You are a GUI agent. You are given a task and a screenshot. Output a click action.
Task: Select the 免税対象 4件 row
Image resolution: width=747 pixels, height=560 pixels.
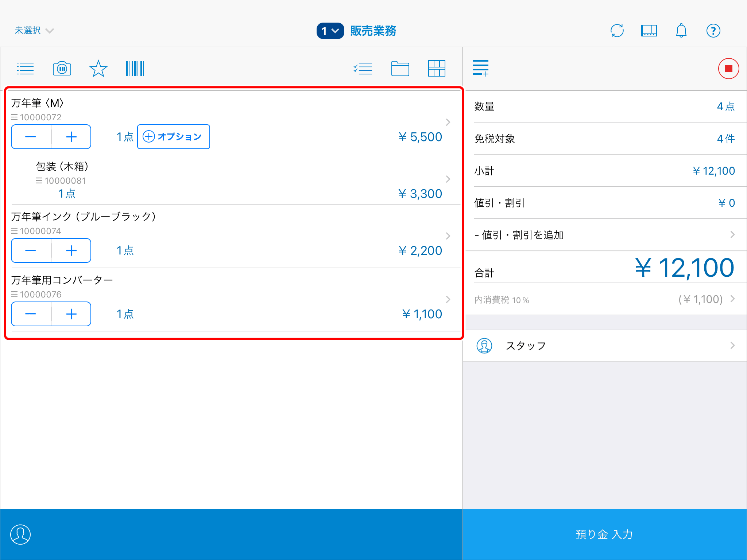[605, 139]
